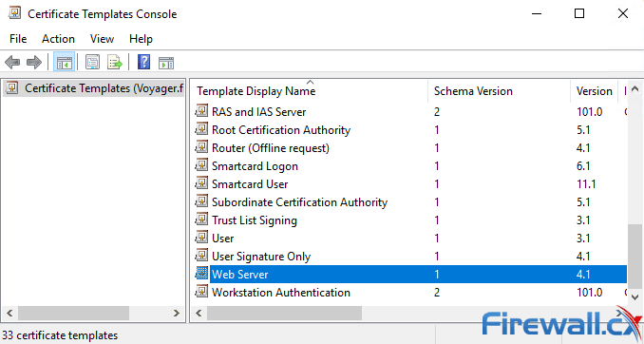The width and height of the screenshot is (644, 344).
Task: Open the File menu
Action: 18,39
